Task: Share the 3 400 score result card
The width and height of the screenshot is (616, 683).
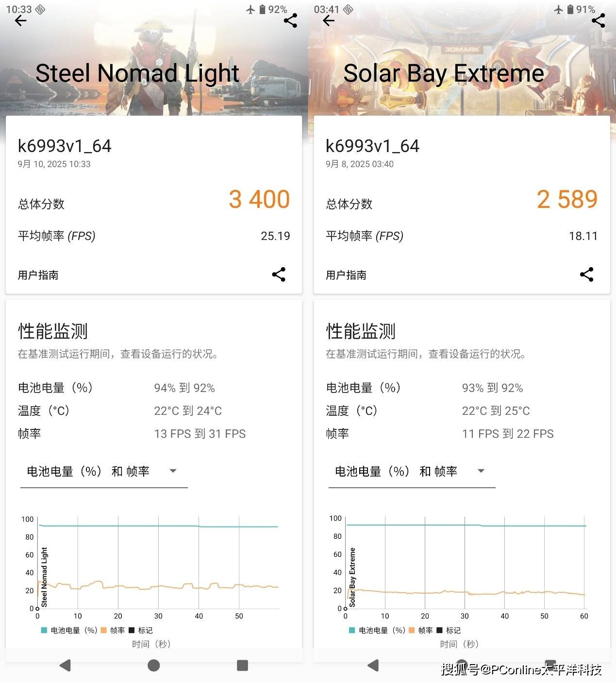Action: [x=279, y=274]
